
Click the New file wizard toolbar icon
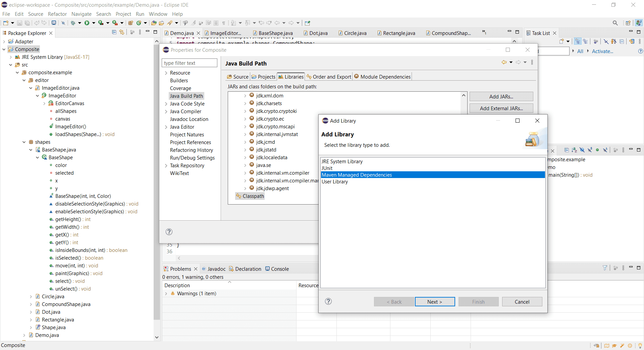pos(6,23)
